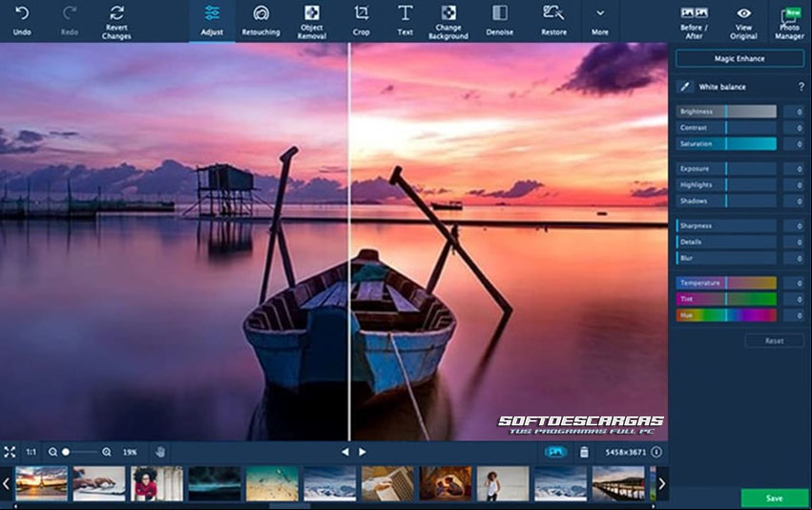
Task: Open the Photo Manager
Action: click(x=789, y=22)
